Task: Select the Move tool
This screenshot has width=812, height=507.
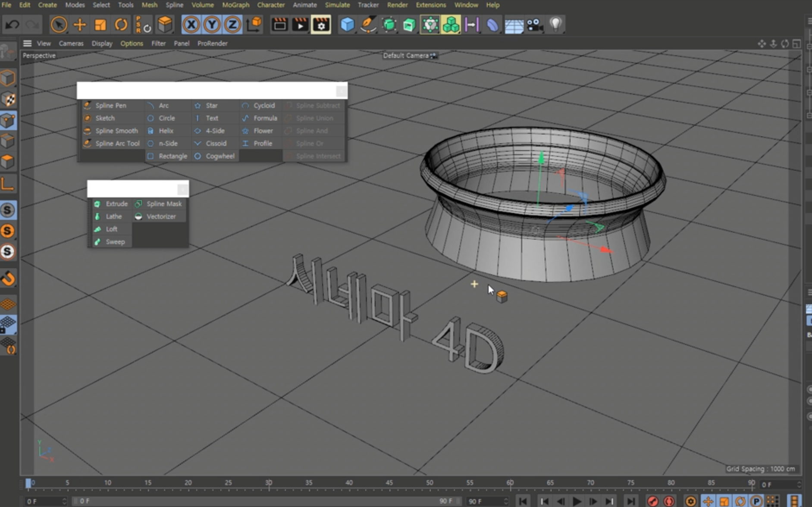Action: [80, 25]
